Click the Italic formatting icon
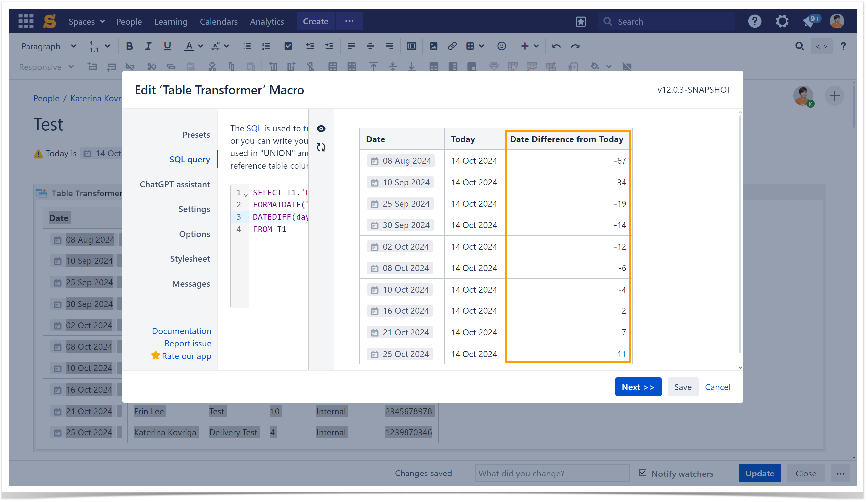Image resolution: width=868 pixels, height=502 pixels. 148,46
